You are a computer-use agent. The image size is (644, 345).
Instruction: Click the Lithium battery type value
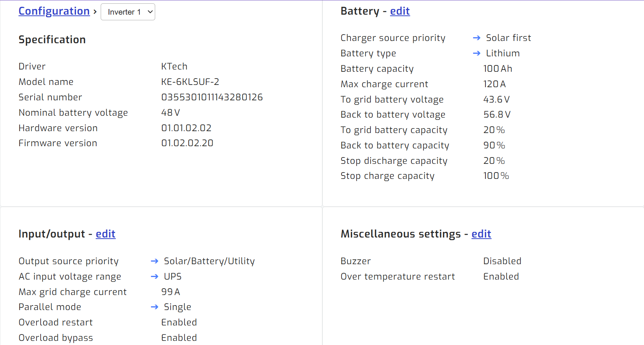tap(503, 53)
